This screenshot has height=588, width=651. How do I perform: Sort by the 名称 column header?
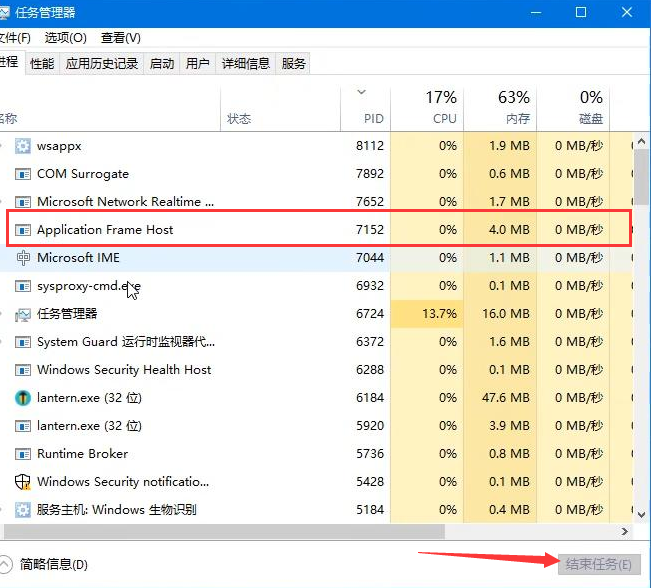[110, 109]
